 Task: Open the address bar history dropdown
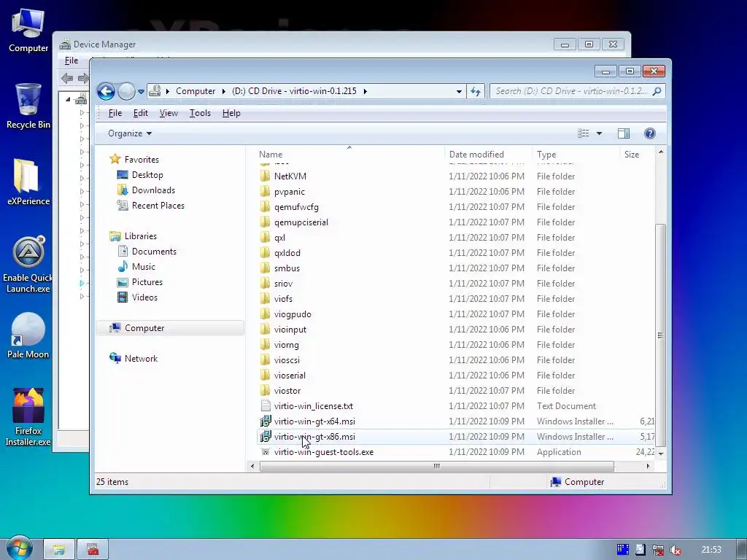459,91
